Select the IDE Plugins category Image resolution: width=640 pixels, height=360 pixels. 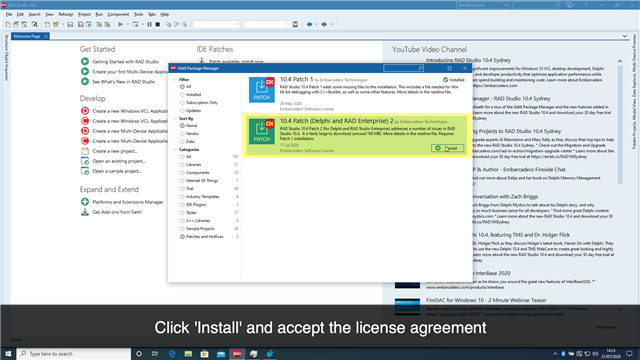pyautogui.click(x=182, y=204)
